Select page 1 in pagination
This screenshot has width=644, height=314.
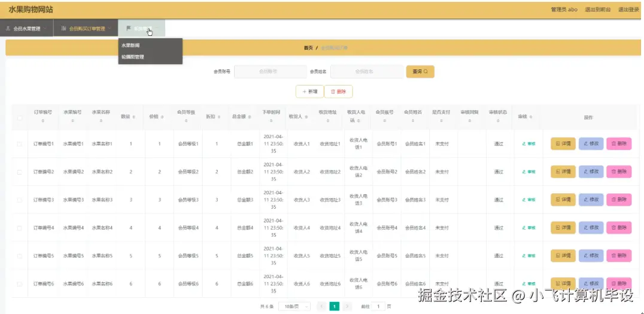coord(335,306)
